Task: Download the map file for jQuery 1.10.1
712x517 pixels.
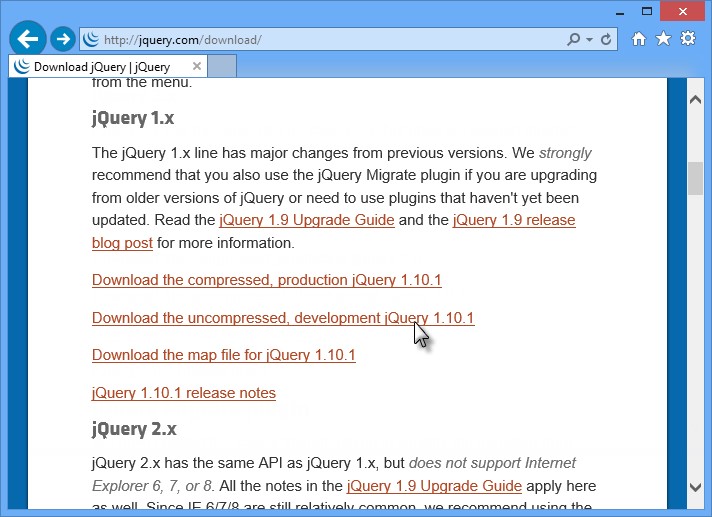Action: point(223,355)
